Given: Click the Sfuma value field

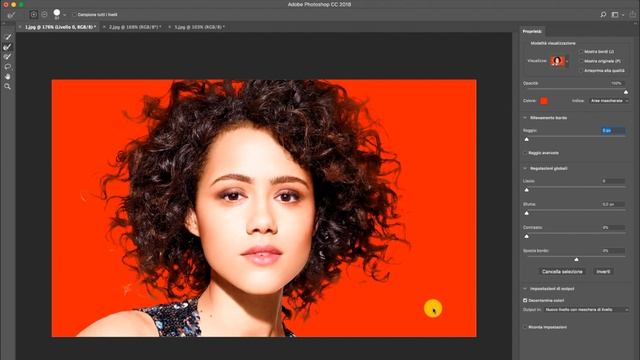Looking at the screenshot, I should tap(613, 204).
